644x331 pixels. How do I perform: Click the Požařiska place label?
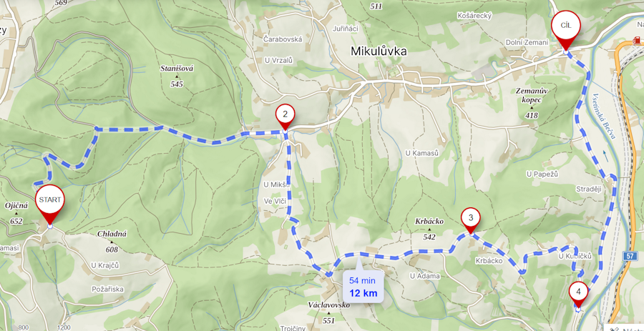(108, 289)
